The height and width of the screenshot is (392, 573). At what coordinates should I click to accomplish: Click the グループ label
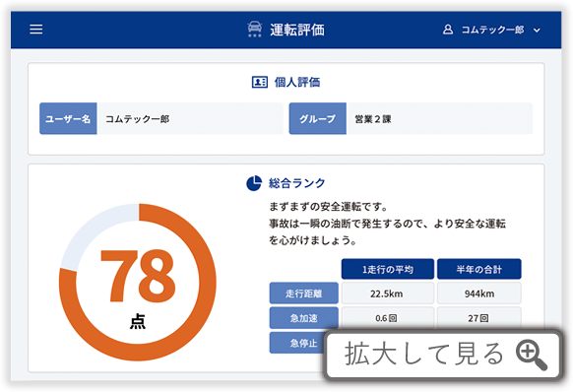(x=318, y=118)
